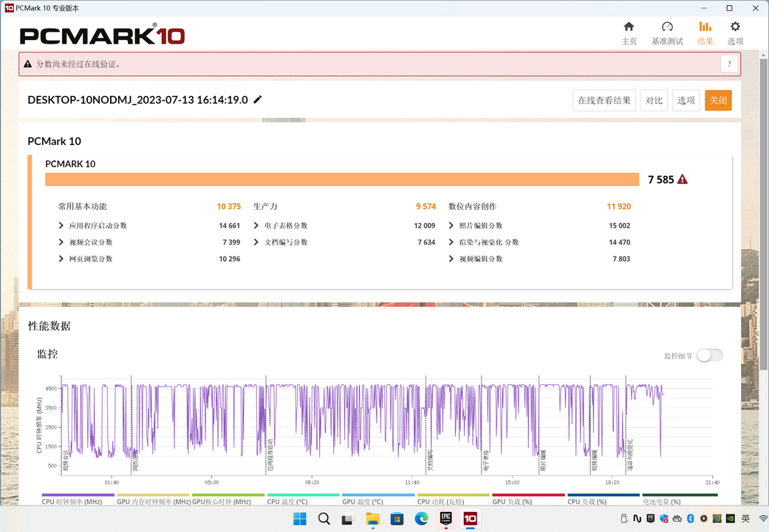Click the 数位内容创作 score 11 920

click(618, 207)
